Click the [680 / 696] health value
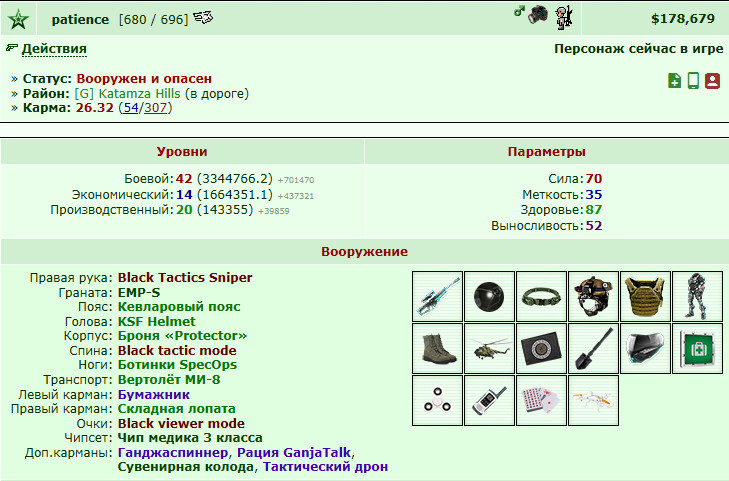The height and width of the screenshot is (481, 729). (153, 20)
